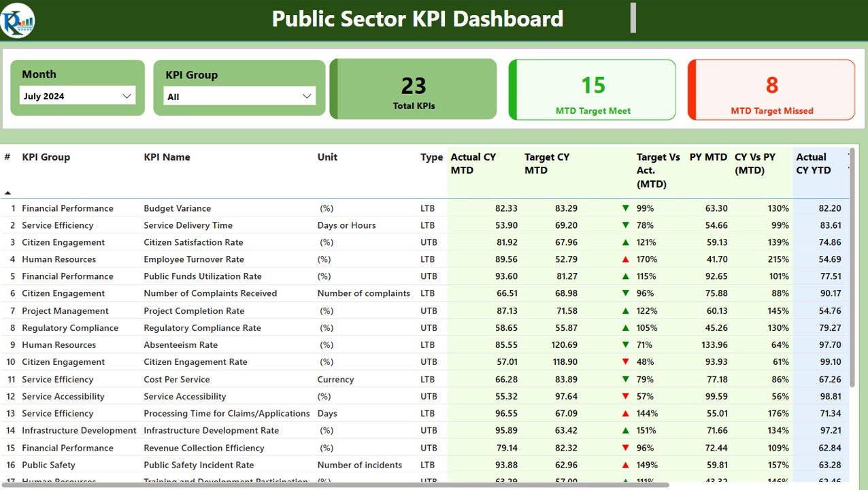Image resolution: width=868 pixels, height=490 pixels.
Task: Click the green up arrow for Citizen Satisfaction Rate
Action: tap(625, 242)
